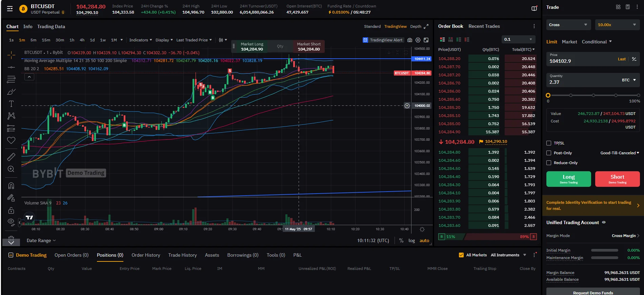The image size is (644, 295).
Task: Expand the Indicators dropdown
Action: pos(141,40)
